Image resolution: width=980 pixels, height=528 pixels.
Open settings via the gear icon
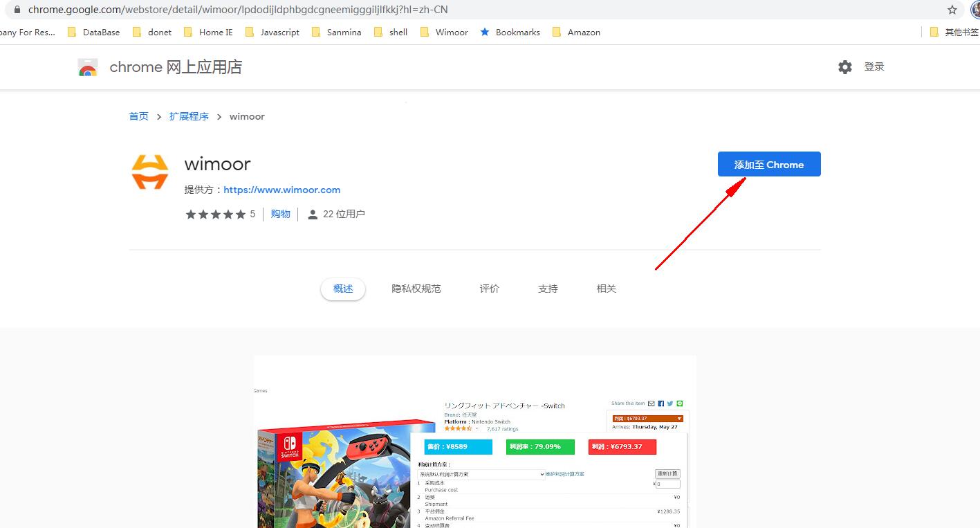point(845,67)
